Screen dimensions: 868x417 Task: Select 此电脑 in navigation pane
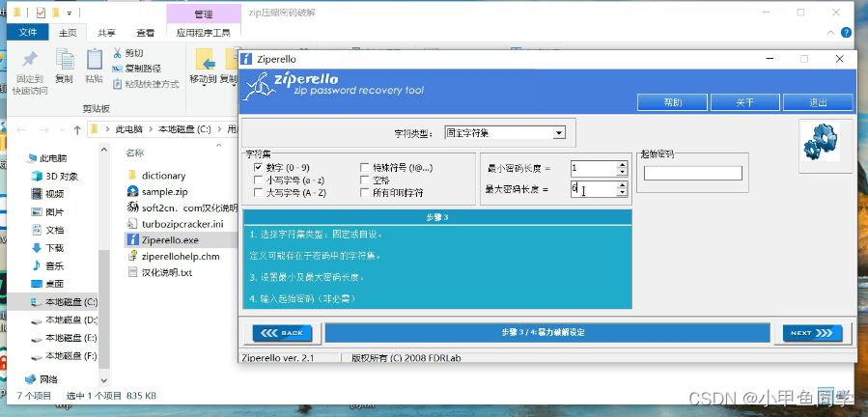pos(51,158)
